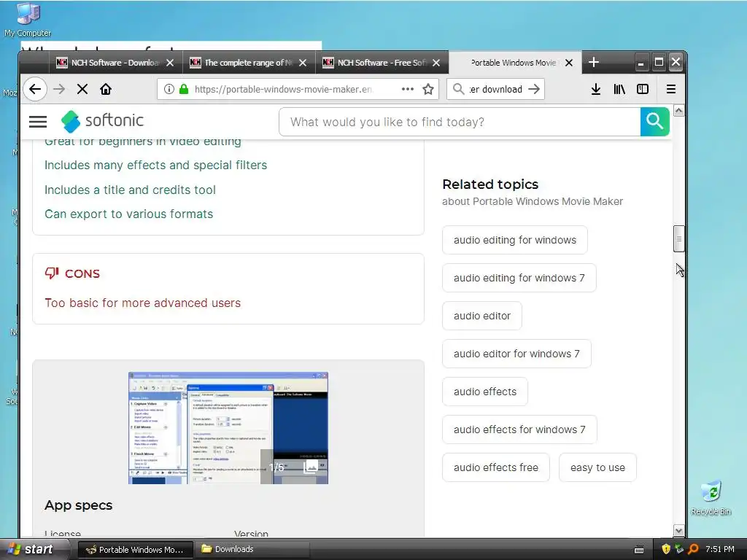
Task: Bookmark this page with the star
Action: tap(427, 89)
